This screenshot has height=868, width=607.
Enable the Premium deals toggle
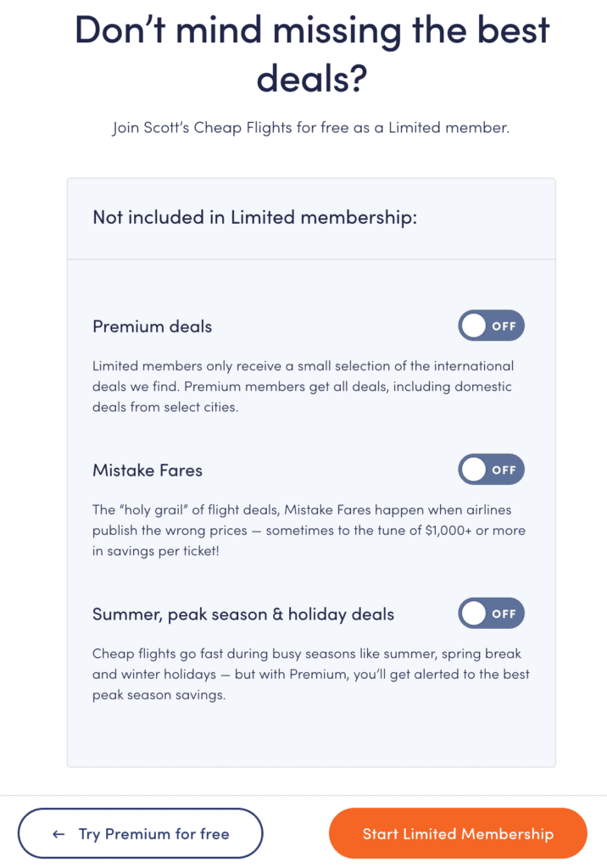pos(491,325)
